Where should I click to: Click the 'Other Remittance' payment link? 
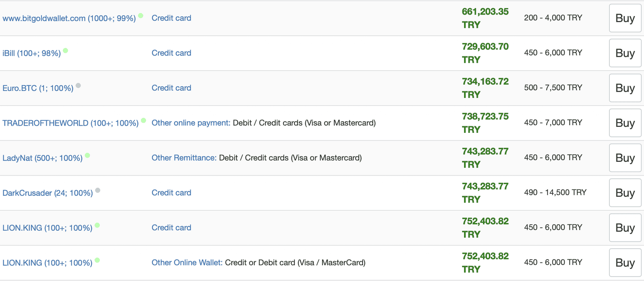click(184, 158)
